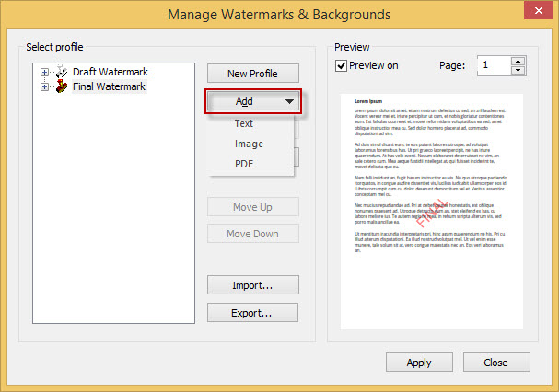The image size is (559, 392).
Task: Click the Export... button
Action: (x=252, y=313)
